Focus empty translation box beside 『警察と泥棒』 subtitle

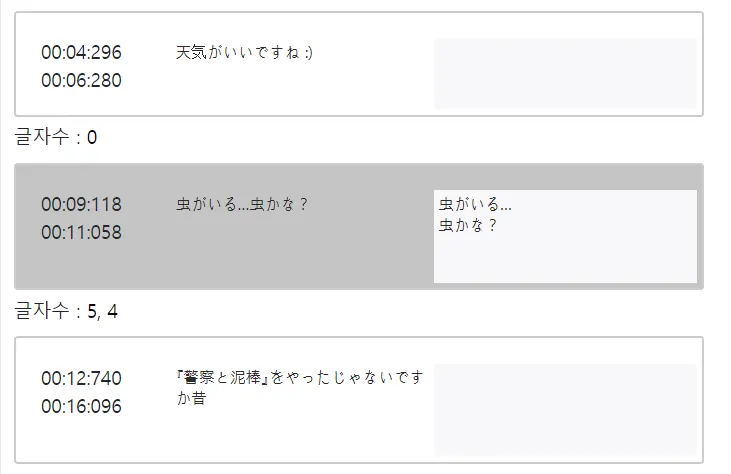pyautogui.click(x=564, y=410)
